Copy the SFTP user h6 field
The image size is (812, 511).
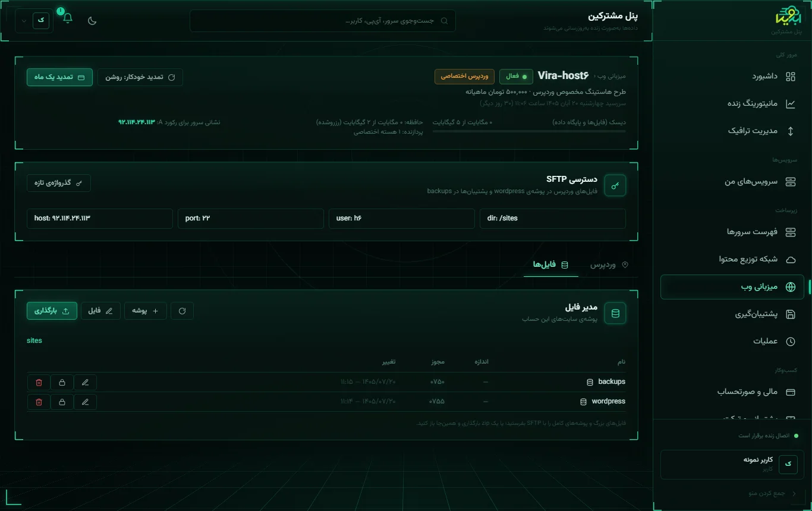pyautogui.click(x=402, y=218)
